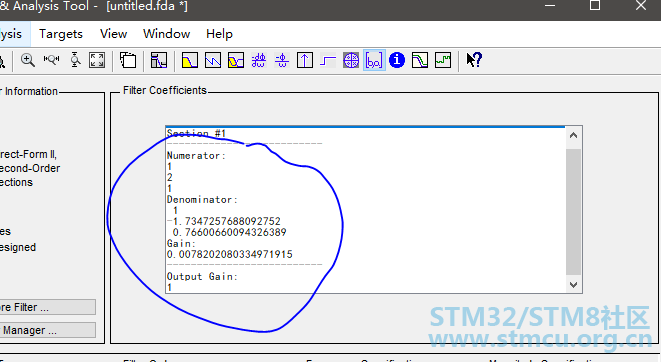Show the Filter Specifications view
This screenshot has height=362, width=661.
[x=159, y=60]
